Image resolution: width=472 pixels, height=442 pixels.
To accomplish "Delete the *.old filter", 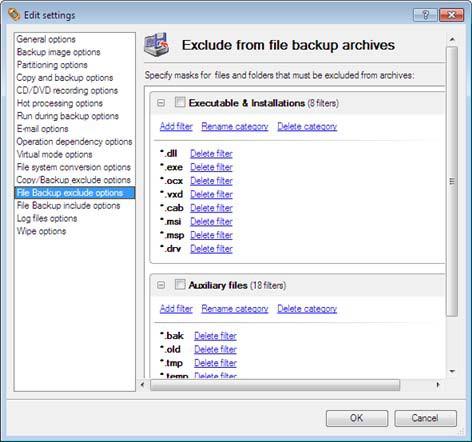I will click(x=215, y=350).
